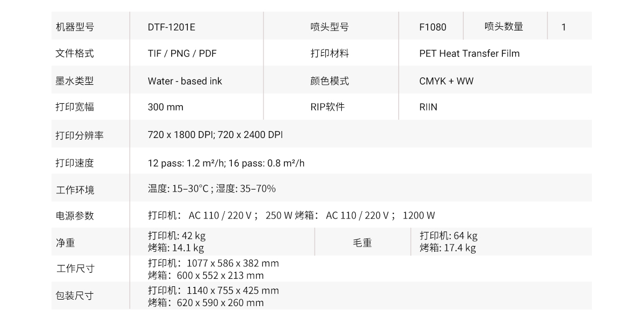The image size is (644, 319).
Task: Click the RIP软件 label
Action: click(x=327, y=107)
